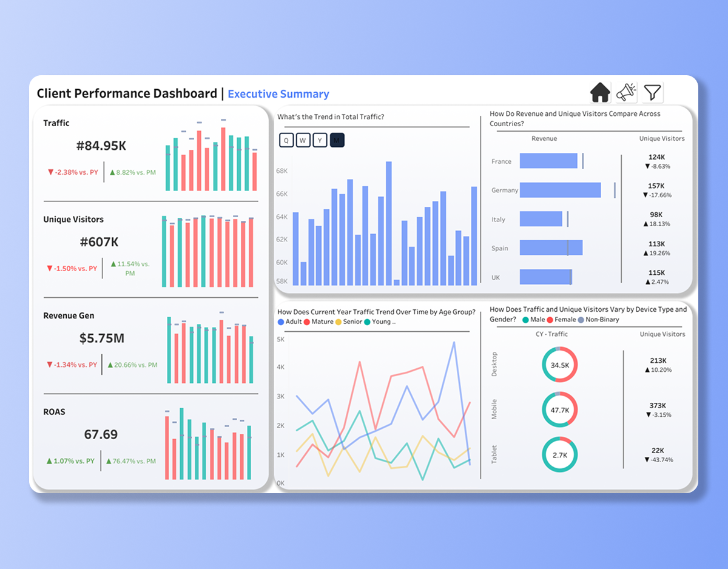Viewport: 728px width, 569px height.
Task: Click the megaphone announcements icon
Action: coord(626,92)
